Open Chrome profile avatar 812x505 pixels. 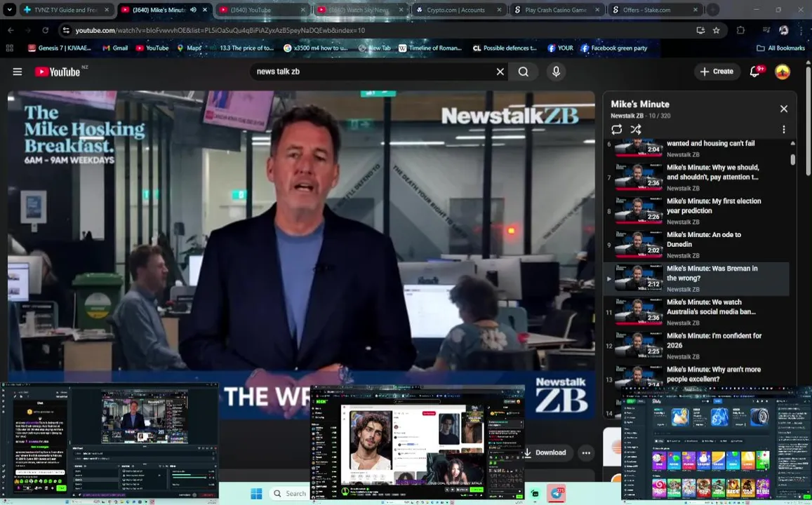tap(783, 30)
